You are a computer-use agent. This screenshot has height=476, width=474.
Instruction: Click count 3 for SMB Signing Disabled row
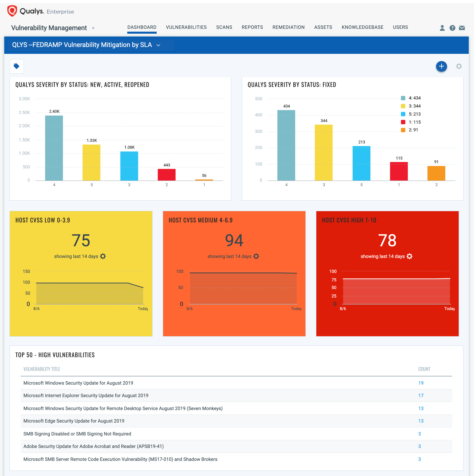(420, 434)
